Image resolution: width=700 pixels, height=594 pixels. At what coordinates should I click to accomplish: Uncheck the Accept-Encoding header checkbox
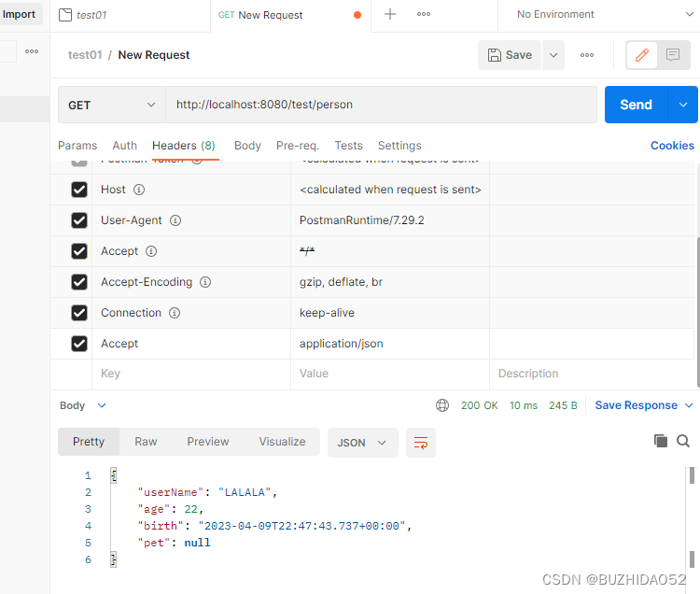pyautogui.click(x=79, y=282)
